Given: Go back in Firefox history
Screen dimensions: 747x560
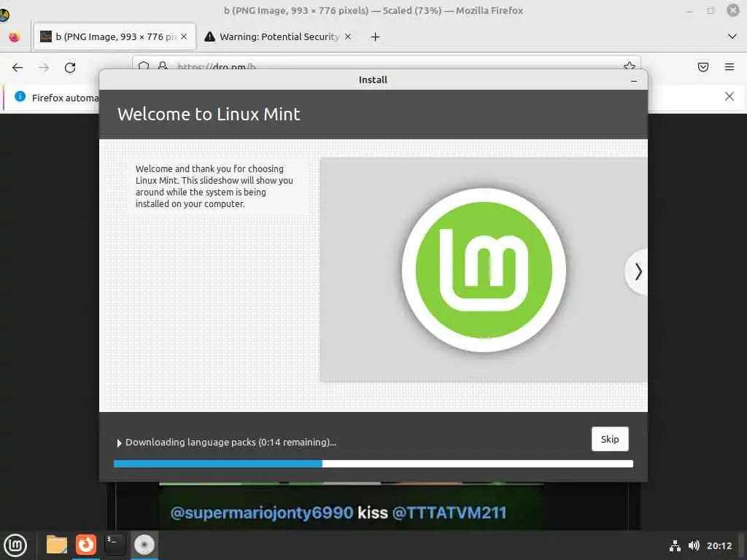Looking at the screenshot, I should (18, 68).
